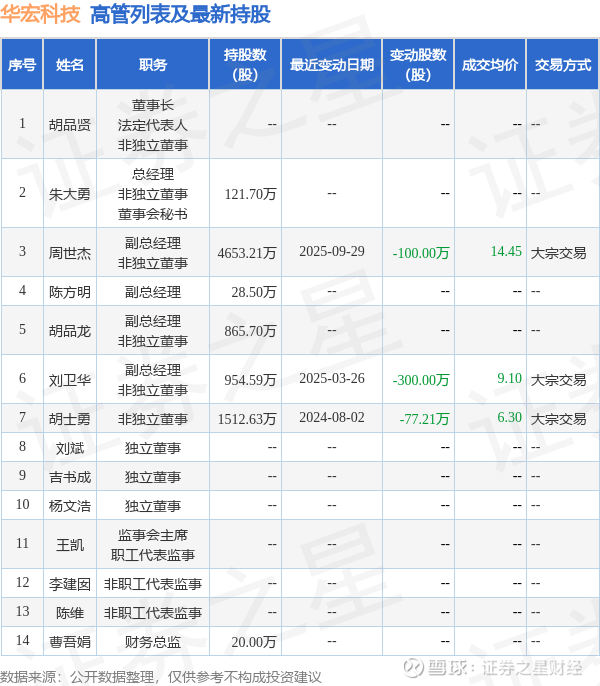Click 刘斌's 独立董事 position cell
600x686 pixels.
(153, 448)
